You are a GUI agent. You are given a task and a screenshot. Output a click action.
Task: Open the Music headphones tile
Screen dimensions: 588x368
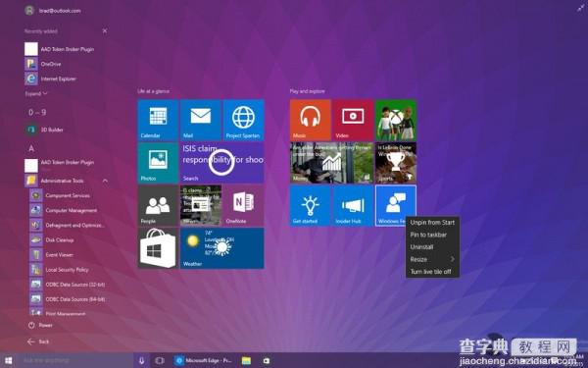(310, 120)
